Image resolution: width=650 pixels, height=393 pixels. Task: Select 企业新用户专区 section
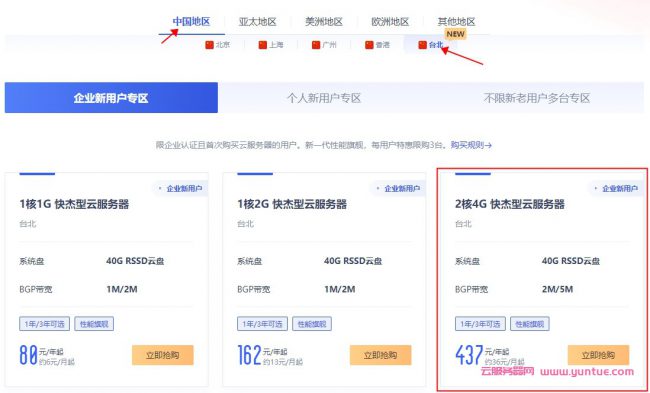tap(111, 98)
